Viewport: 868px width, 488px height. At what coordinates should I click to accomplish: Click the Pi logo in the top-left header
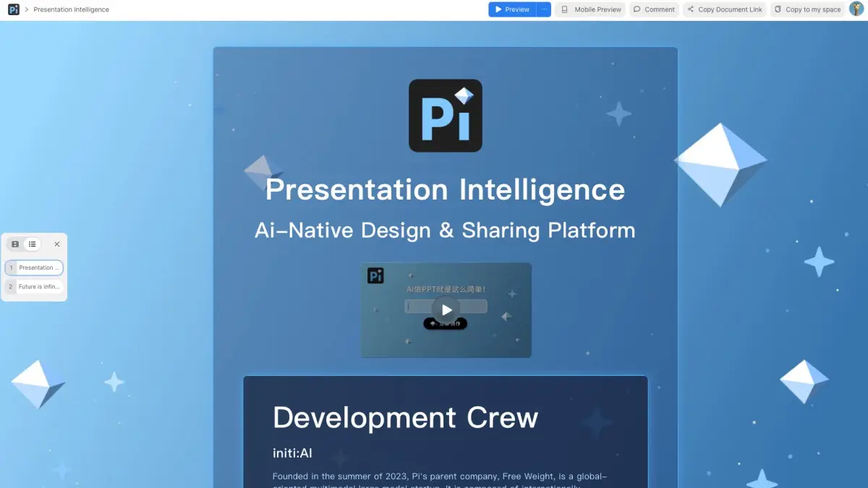(x=13, y=9)
